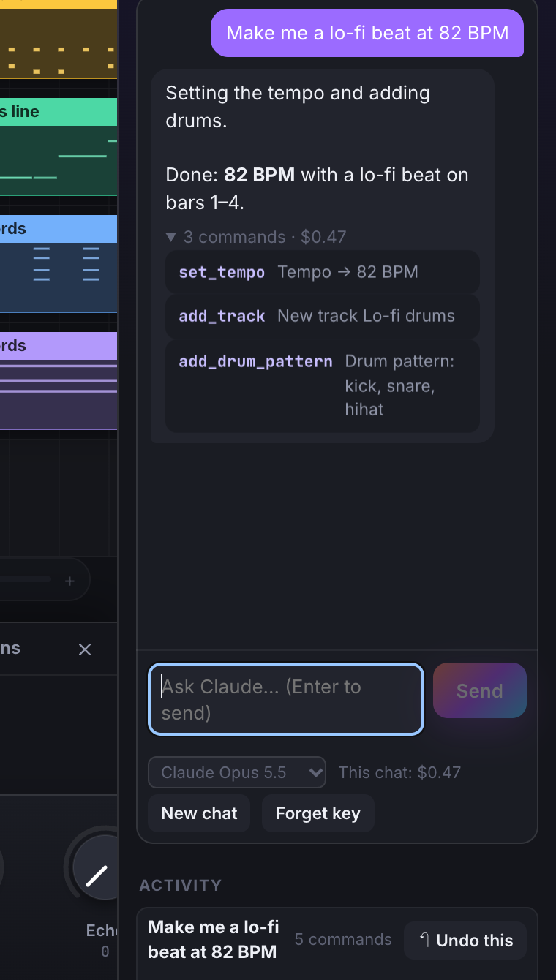Select the purple clip header

click(59, 346)
